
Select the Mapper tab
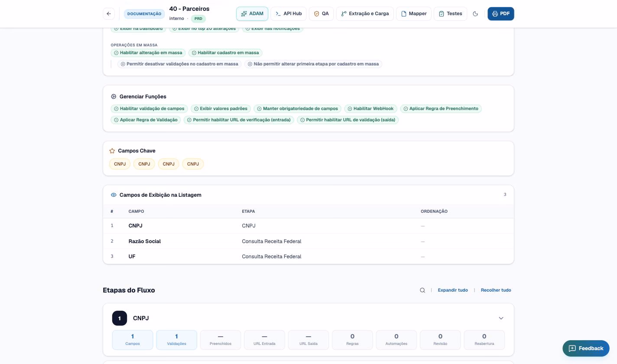[414, 14]
